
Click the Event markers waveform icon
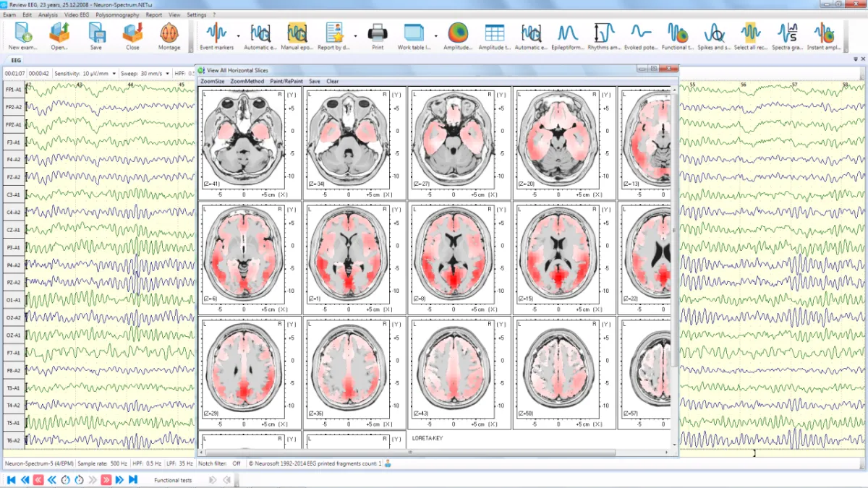pyautogui.click(x=216, y=33)
